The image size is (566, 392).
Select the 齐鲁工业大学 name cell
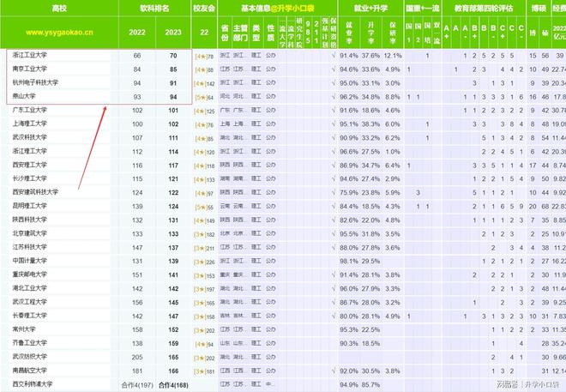pos(30,343)
